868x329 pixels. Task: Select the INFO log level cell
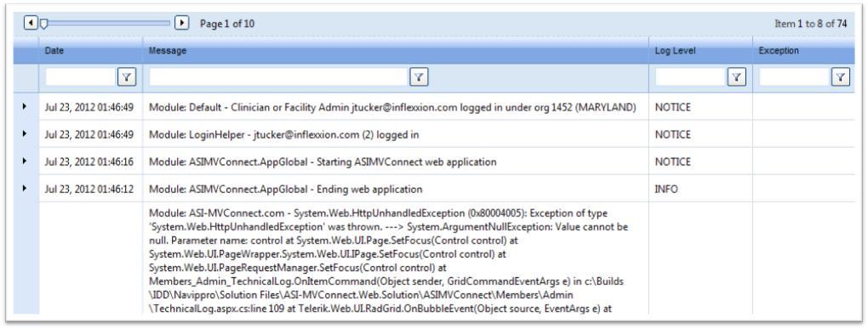666,189
